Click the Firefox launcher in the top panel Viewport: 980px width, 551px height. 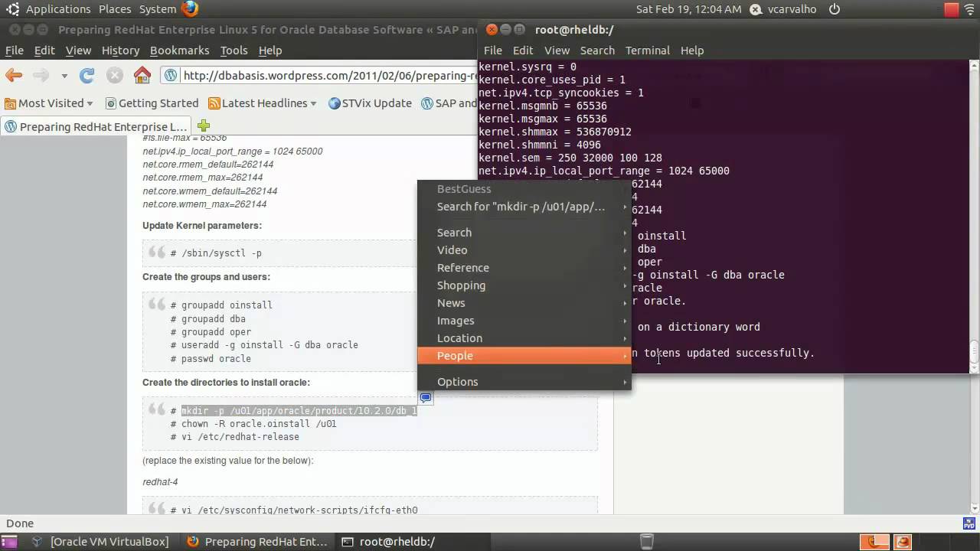click(x=190, y=9)
